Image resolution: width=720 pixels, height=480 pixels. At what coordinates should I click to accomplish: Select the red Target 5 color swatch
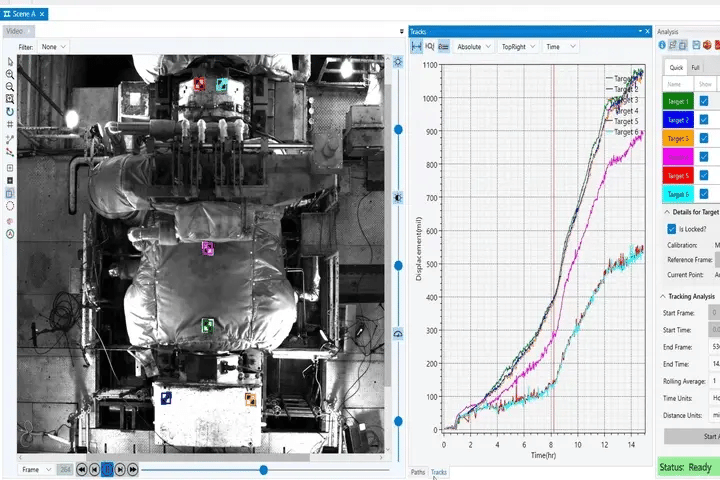click(x=678, y=175)
